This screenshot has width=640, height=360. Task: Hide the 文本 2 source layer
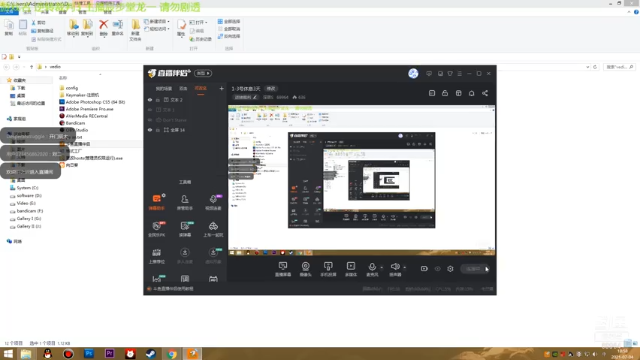click(x=150, y=100)
